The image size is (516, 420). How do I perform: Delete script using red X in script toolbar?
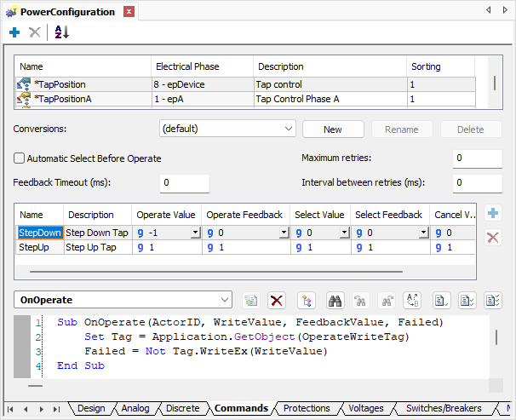coord(276,300)
